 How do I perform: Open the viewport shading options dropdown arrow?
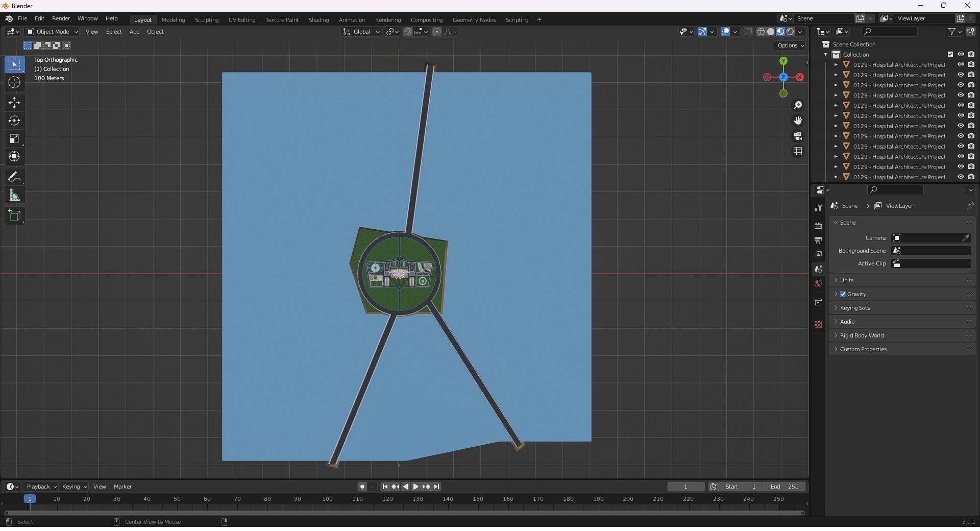pos(800,32)
